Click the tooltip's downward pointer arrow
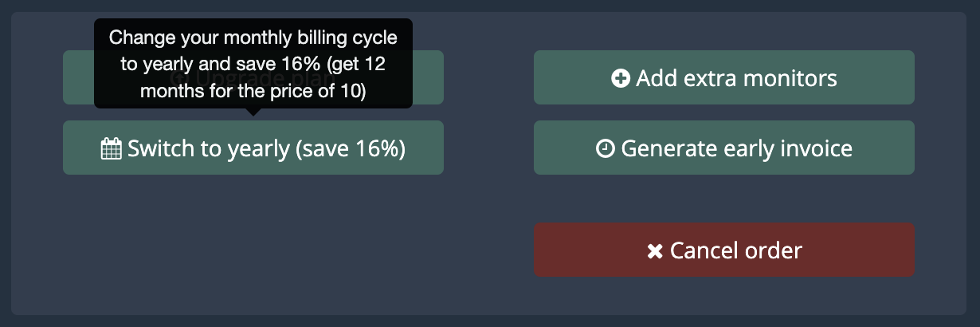The width and height of the screenshot is (980, 327). (253, 112)
